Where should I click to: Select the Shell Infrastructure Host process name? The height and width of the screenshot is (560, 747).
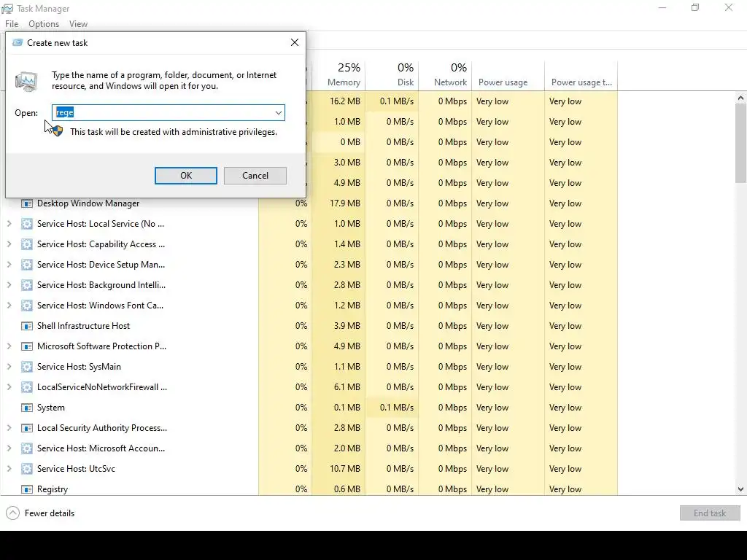(x=83, y=326)
